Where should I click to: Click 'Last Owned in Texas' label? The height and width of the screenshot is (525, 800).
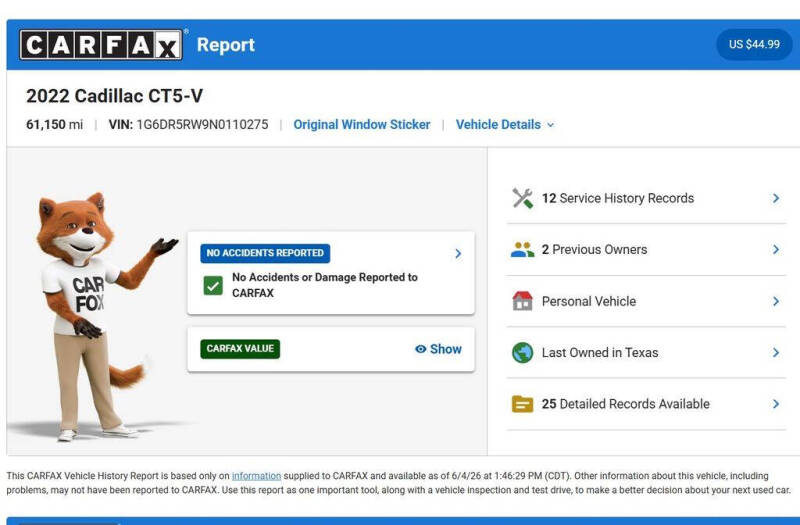(x=600, y=353)
